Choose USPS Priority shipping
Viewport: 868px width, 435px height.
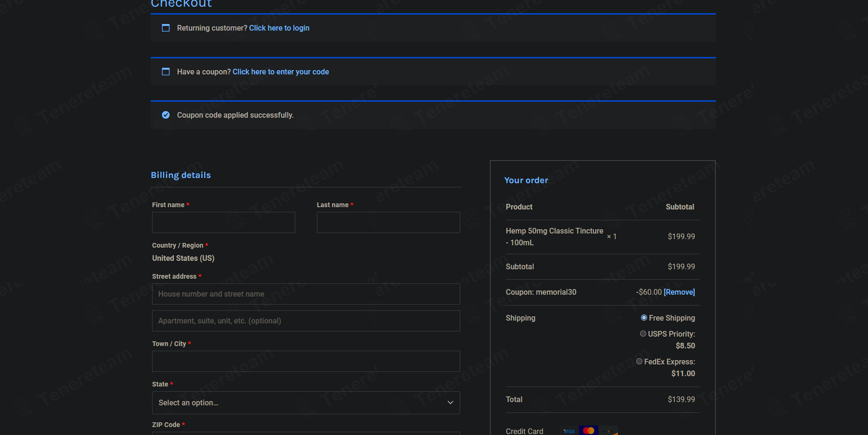click(x=643, y=334)
